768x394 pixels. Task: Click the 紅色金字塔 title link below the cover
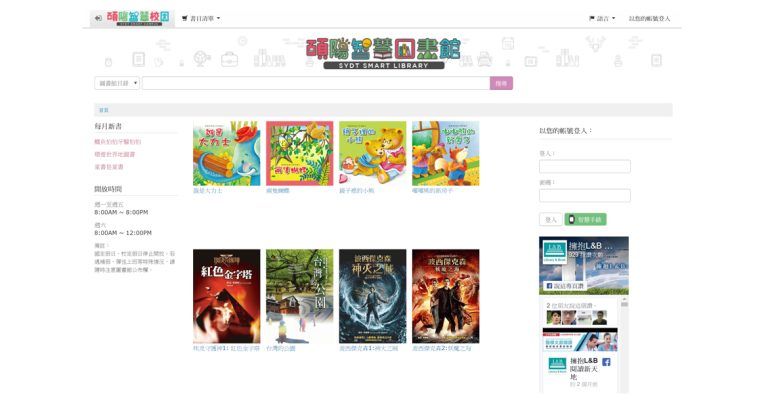(226, 348)
